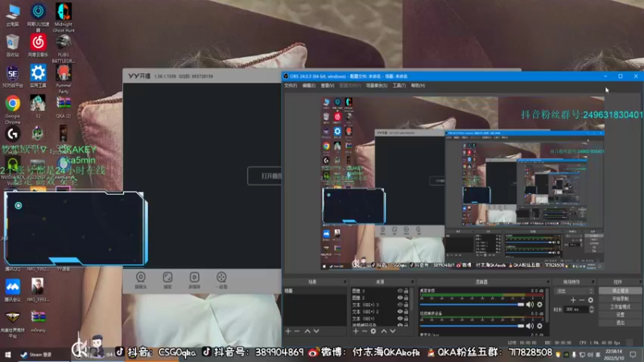Toggle visibility of 文本 (GDI+) 3 source

coord(399,305)
